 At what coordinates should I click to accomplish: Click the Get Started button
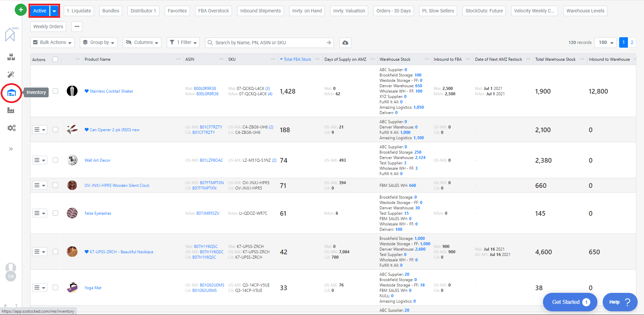[570, 302]
